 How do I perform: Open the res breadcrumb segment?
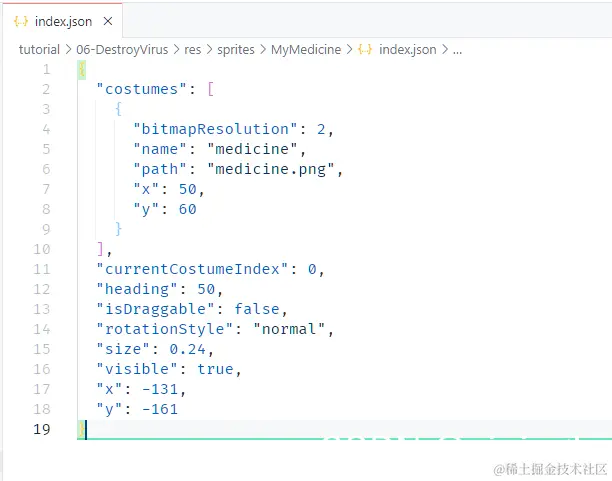(x=193, y=50)
